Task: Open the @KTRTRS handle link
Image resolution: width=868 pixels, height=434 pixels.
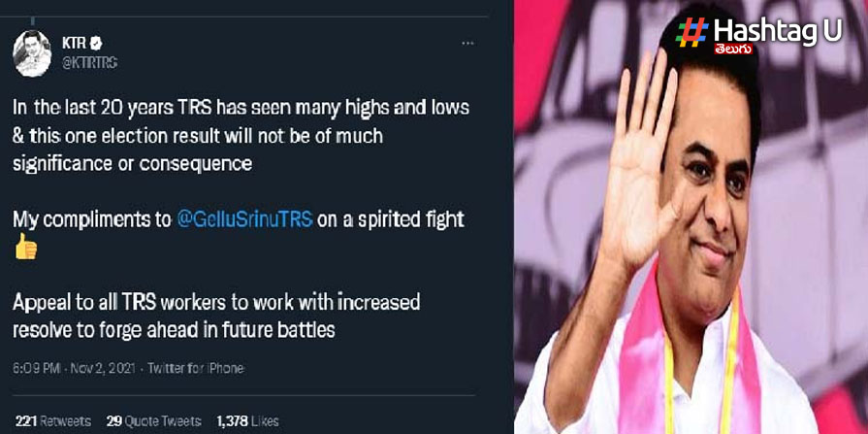Action: 89,63
